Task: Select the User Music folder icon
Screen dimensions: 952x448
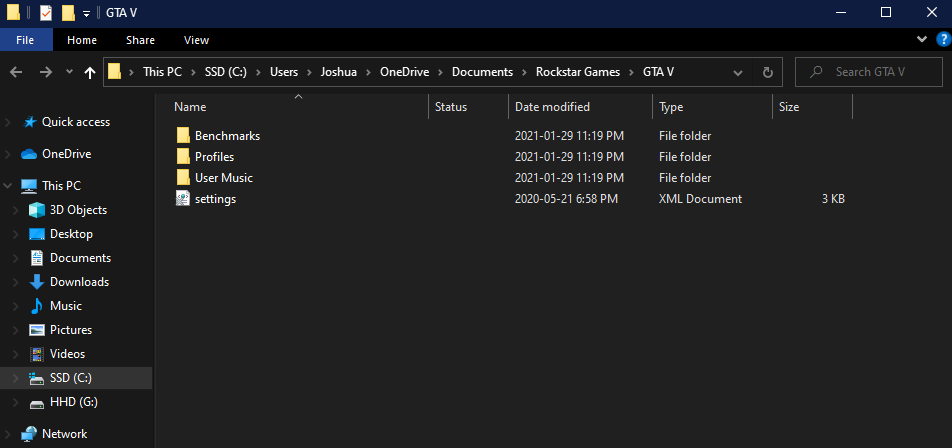Action: coord(183,178)
